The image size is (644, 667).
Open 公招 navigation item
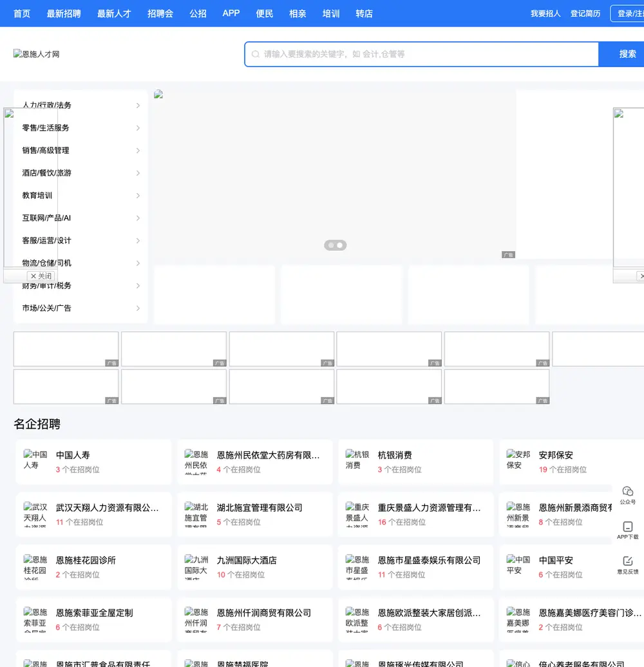[x=198, y=14]
